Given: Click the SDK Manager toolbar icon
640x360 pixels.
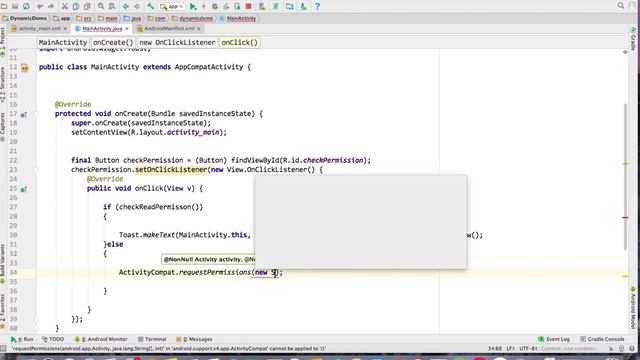Looking at the screenshot, I should point(303,6).
